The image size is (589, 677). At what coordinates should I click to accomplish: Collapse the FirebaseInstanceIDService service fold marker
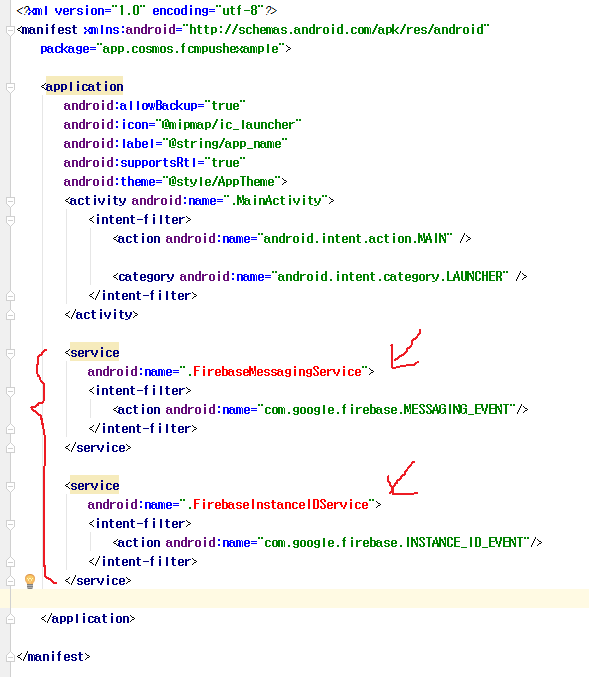coord(10,486)
